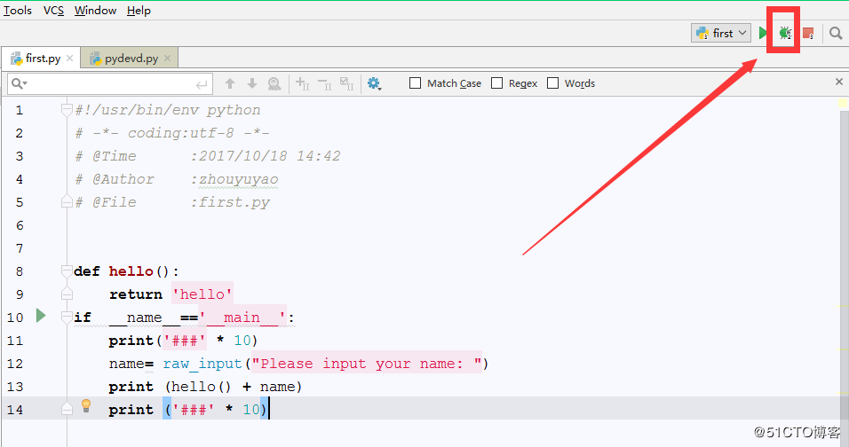Click the 'zhouyuyao' author name text

click(238, 179)
